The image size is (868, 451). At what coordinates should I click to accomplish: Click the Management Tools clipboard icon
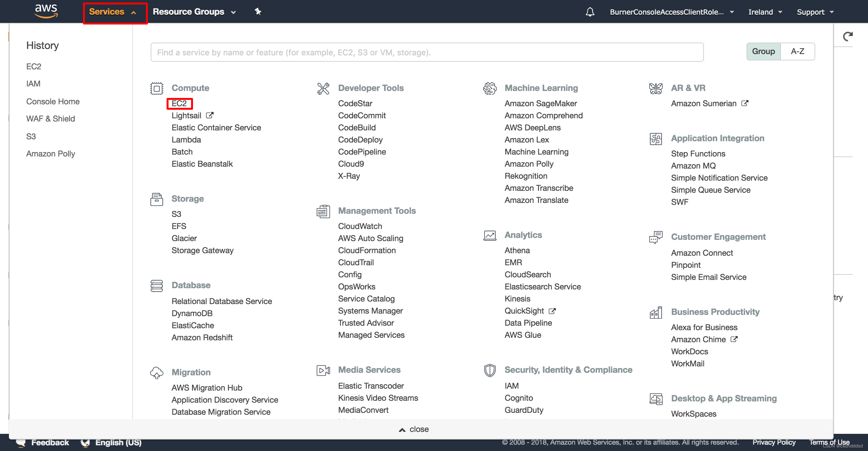click(323, 211)
